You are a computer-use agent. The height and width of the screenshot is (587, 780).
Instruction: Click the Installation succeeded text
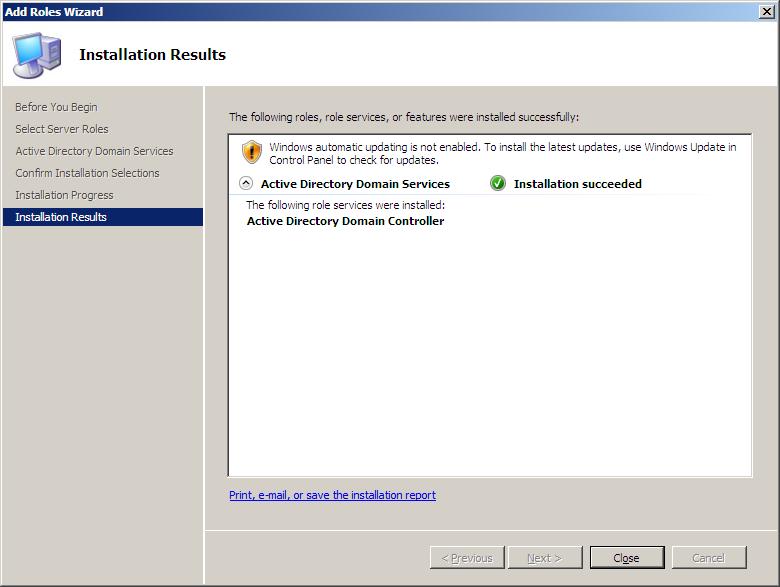(578, 184)
